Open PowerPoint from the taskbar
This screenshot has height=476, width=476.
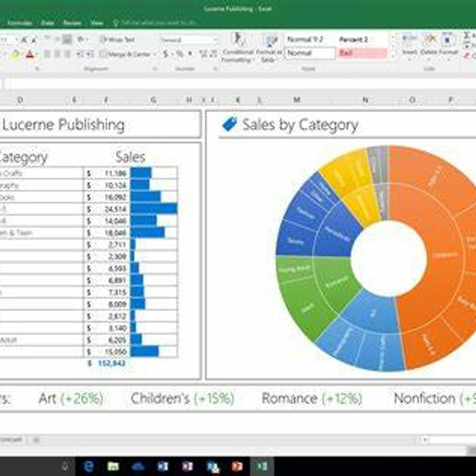(237, 466)
